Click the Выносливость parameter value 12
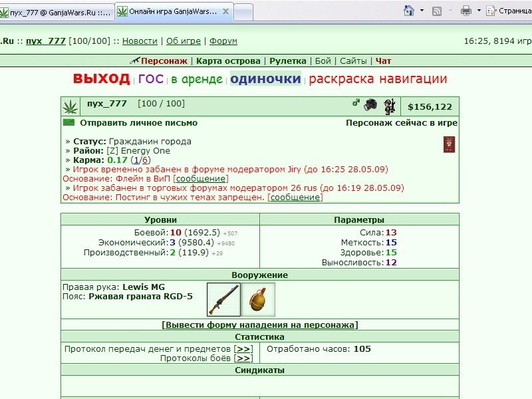The image size is (532, 399). pyautogui.click(x=391, y=263)
